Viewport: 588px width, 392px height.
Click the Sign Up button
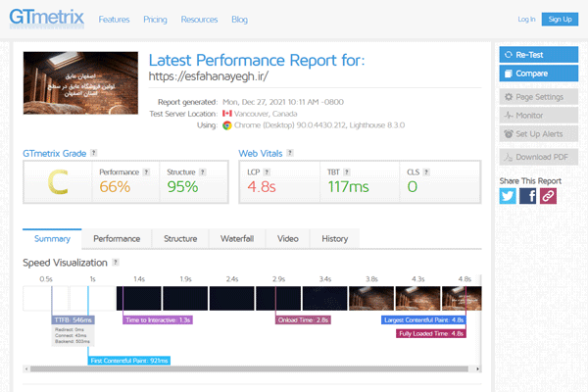(560, 19)
